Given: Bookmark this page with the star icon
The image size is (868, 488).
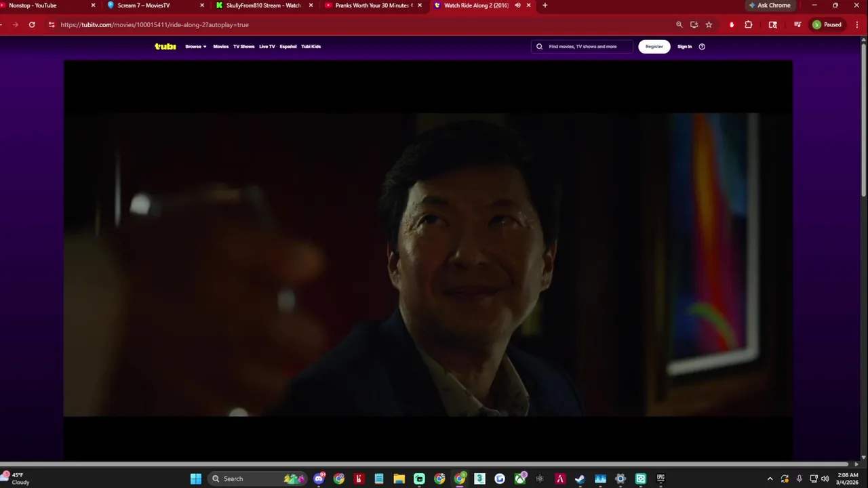Looking at the screenshot, I should point(709,24).
